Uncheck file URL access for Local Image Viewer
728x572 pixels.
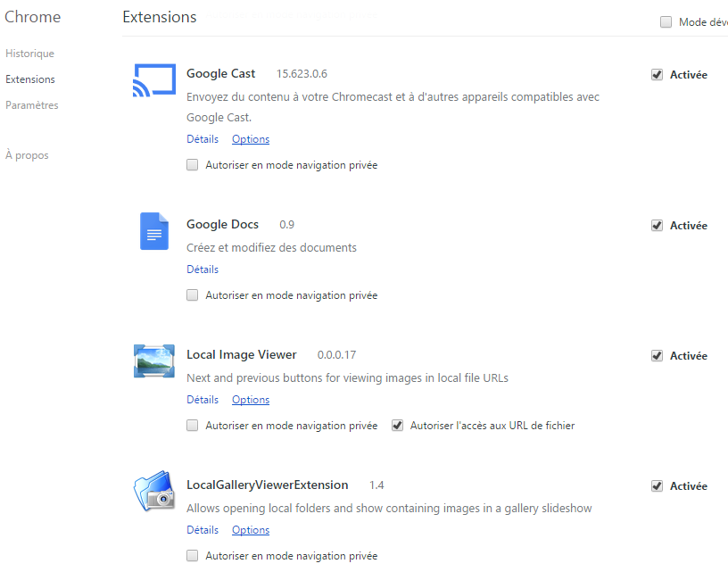click(397, 426)
